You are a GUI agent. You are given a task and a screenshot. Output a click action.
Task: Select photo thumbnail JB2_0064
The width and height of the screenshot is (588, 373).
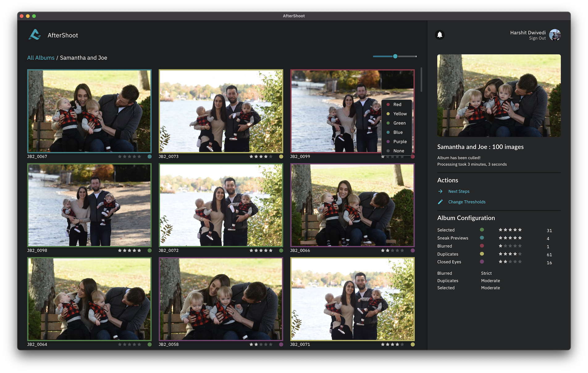(x=89, y=299)
